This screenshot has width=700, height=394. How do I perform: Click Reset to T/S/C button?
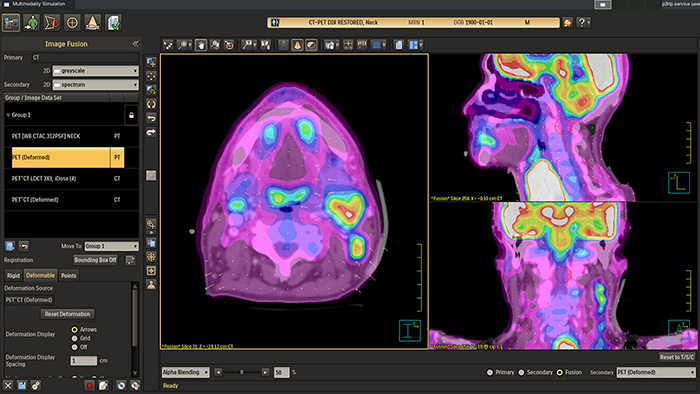click(677, 357)
